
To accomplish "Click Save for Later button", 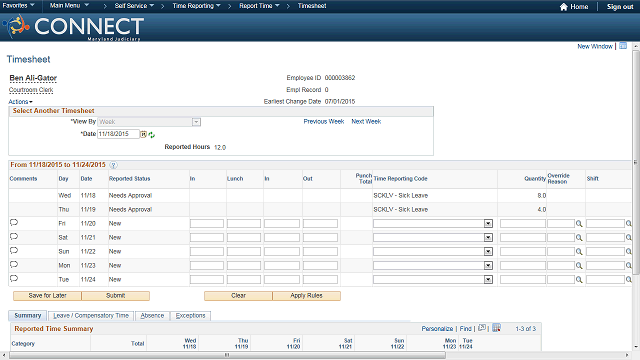I will [x=47, y=296].
